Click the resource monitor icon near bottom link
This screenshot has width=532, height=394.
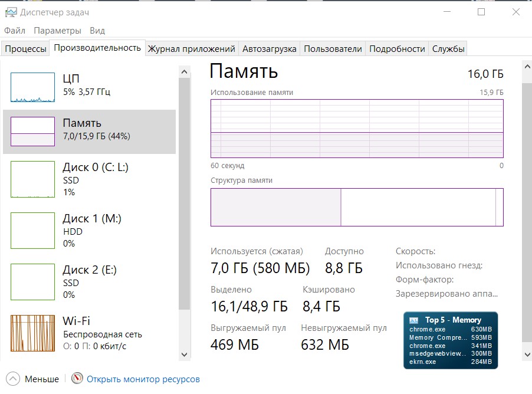point(77,379)
